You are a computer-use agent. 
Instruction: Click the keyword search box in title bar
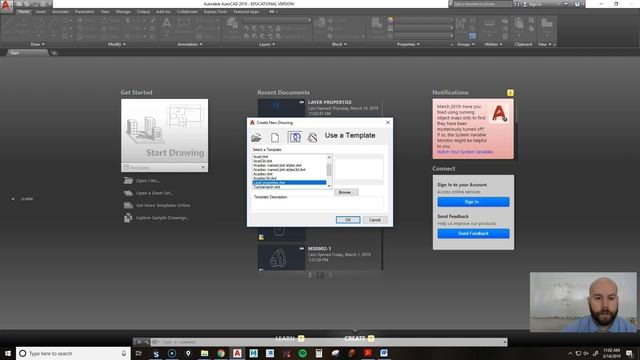pos(482,4)
